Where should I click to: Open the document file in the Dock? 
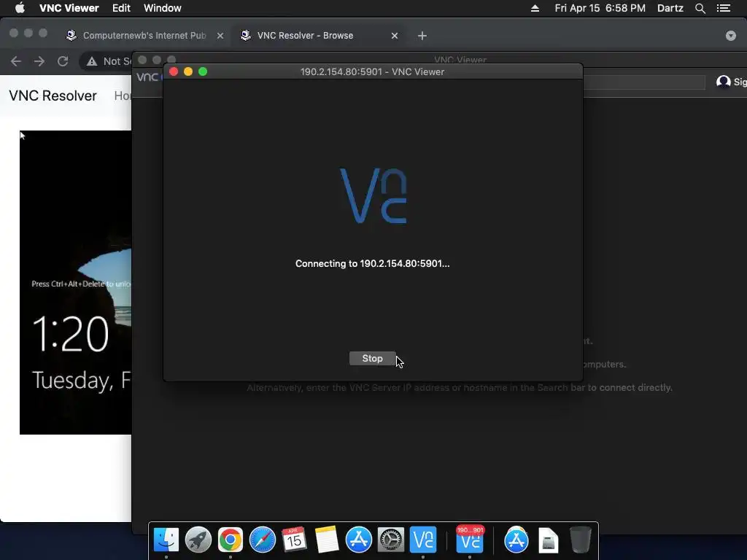point(549,540)
